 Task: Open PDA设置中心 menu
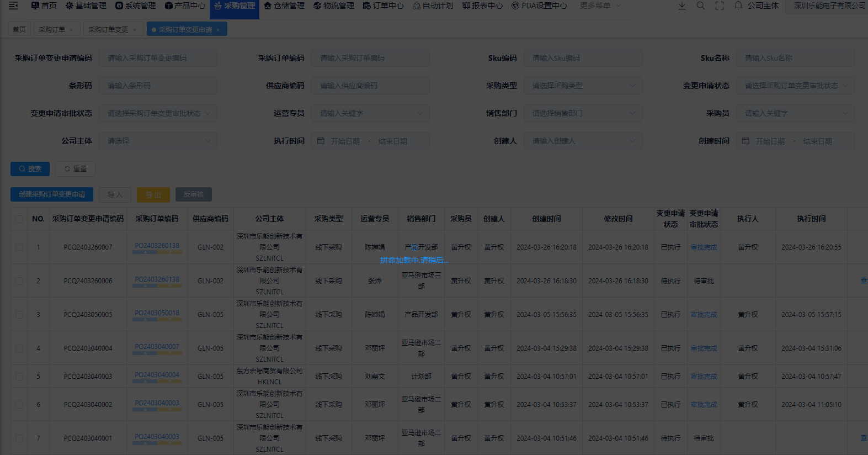(540, 6)
